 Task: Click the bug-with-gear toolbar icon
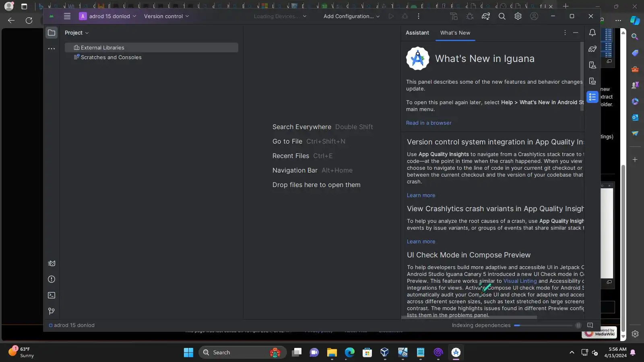(x=470, y=16)
